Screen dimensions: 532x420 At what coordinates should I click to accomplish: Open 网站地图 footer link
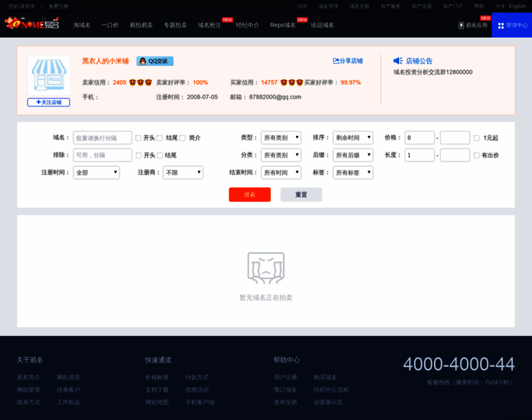pos(157,402)
